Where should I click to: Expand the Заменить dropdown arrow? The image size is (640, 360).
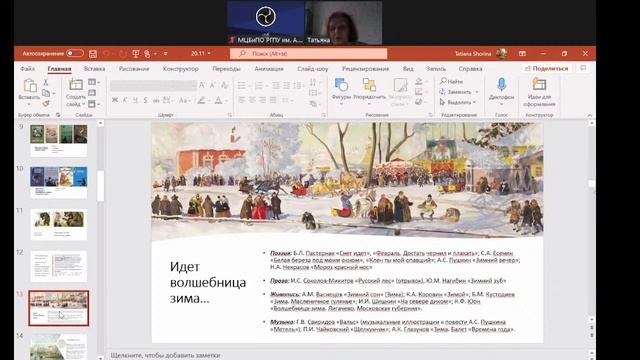pyautogui.click(x=477, y=92)
